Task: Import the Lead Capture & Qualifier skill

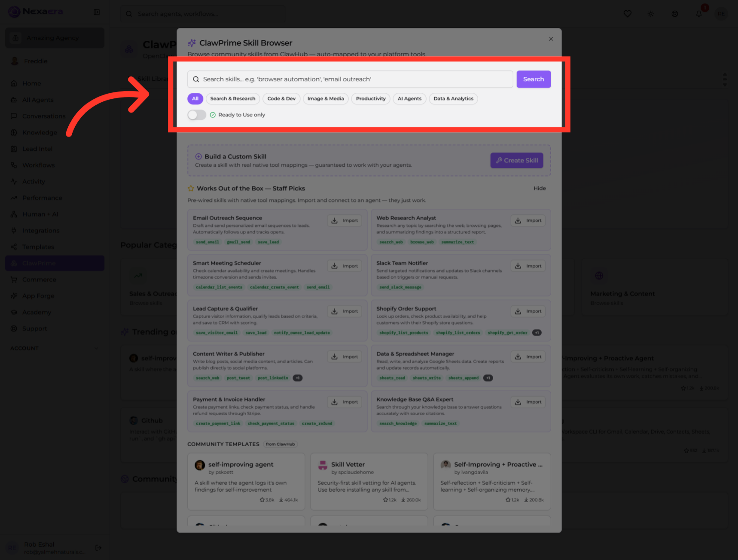Action: (345, 311)
